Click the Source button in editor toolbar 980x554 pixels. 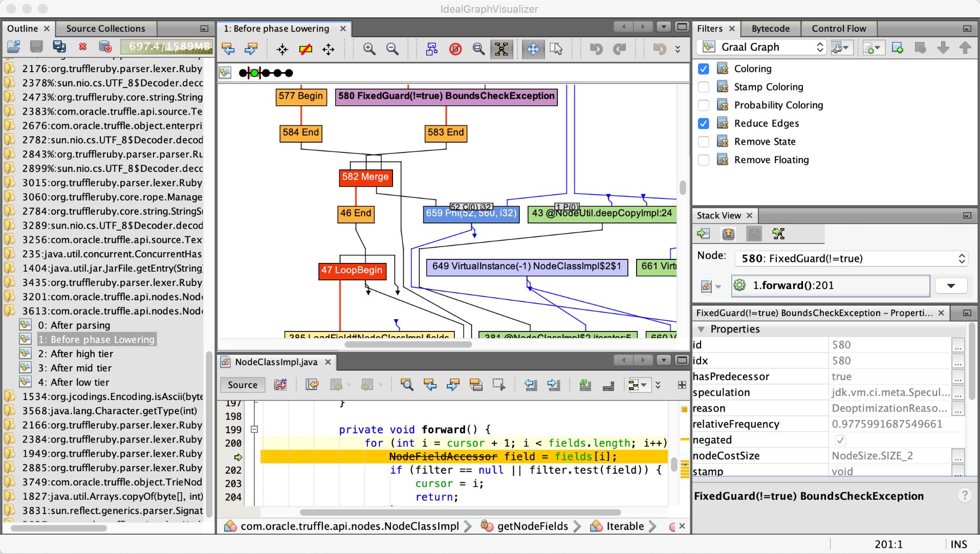coord(242,385)
